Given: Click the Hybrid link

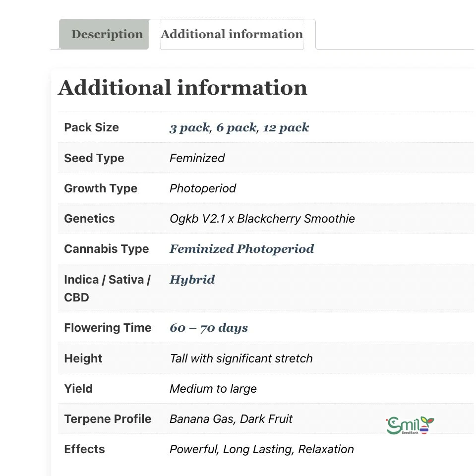Looking at the screenshot, I should click(192, 280).
